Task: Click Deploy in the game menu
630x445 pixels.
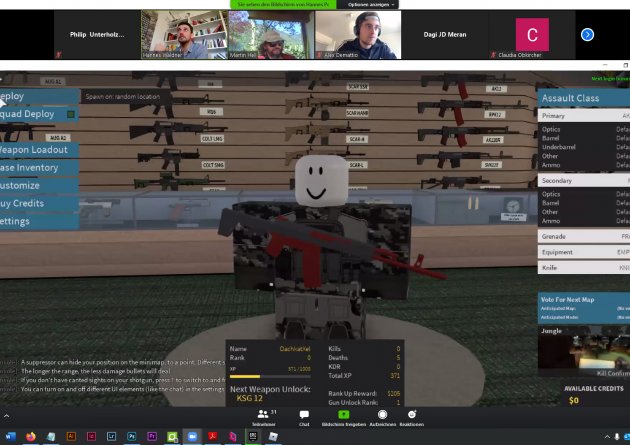Action: 39,96
